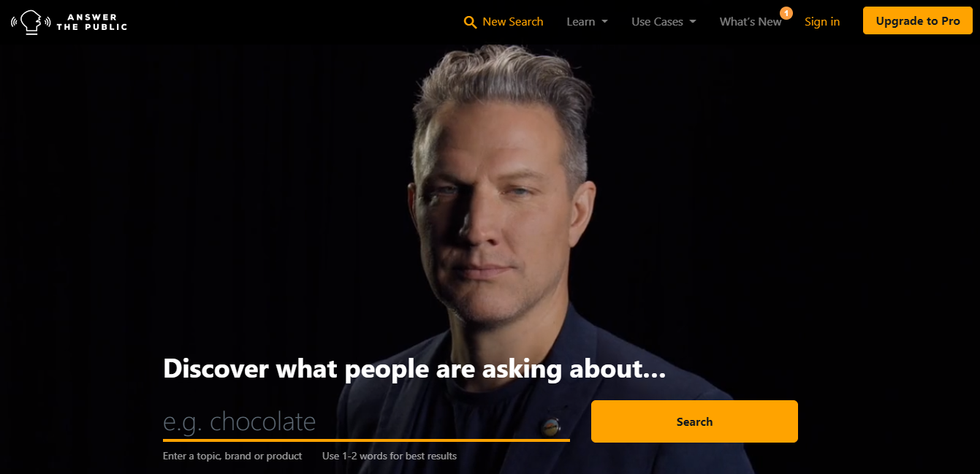Click the 'Discover what people are asking about' heading
Image resolution: width=980 pixels, height=474 pixels.
(x=414, y=369)
